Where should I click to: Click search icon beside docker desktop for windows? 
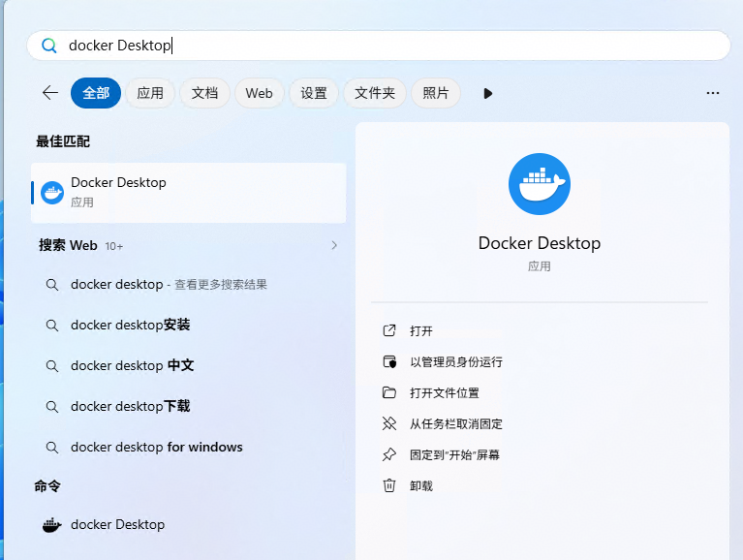click(x=52, y=448)
